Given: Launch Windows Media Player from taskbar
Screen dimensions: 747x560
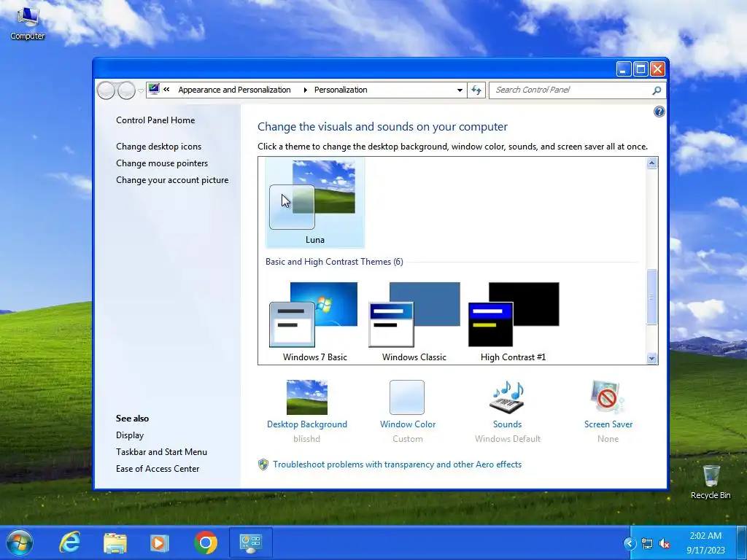Looking at the screenshot, I should 160,542.
